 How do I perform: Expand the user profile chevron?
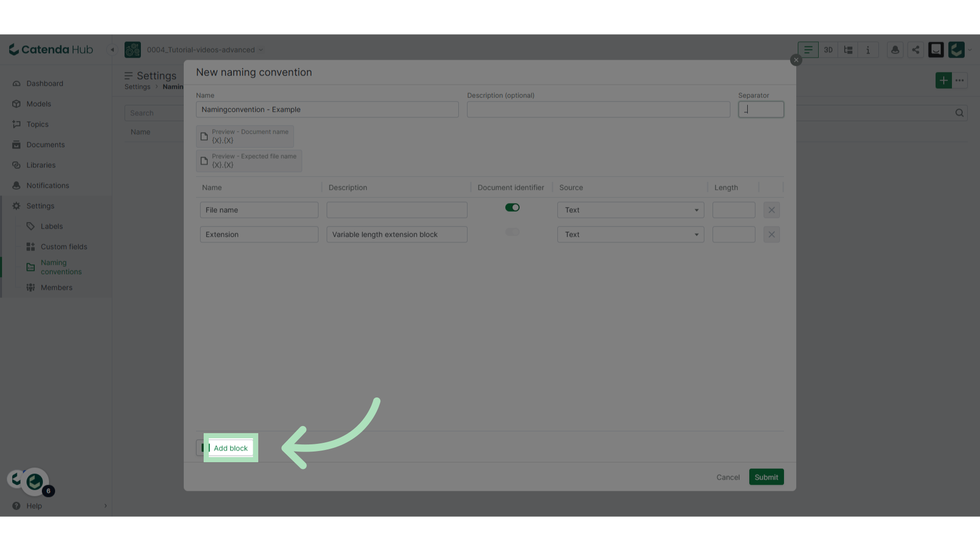(x=970, y=49)
